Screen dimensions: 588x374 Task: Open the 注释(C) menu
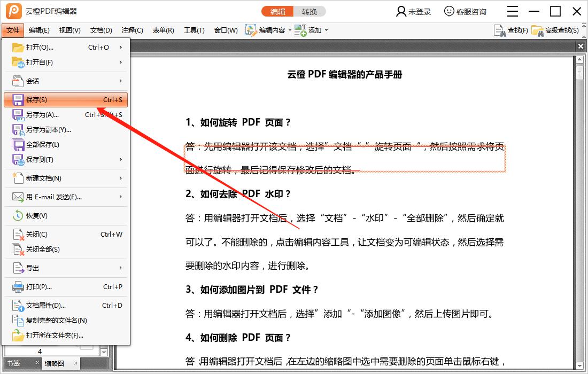pos(132,30)
